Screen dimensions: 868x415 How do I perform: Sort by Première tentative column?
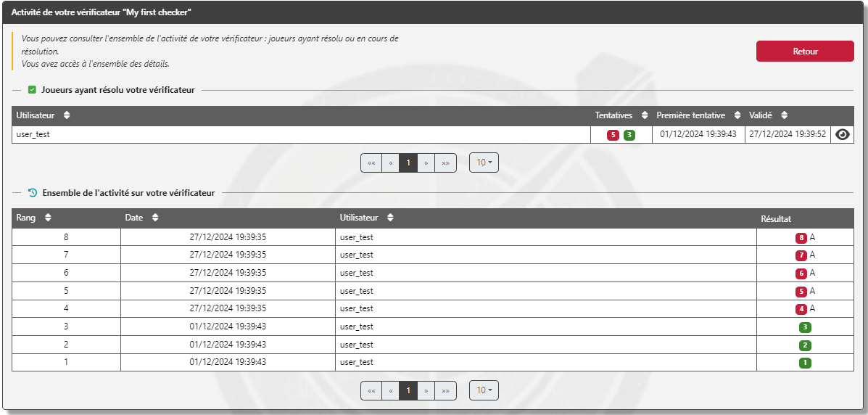(x=737, y=115)
